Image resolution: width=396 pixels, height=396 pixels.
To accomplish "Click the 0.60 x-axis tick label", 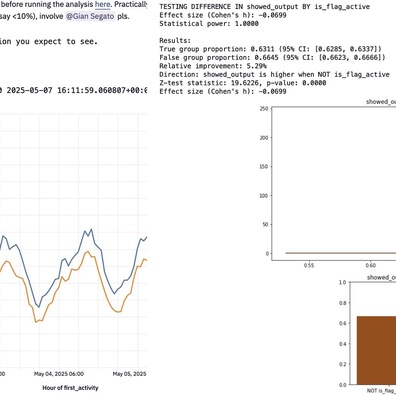I will tap(370, 265).
